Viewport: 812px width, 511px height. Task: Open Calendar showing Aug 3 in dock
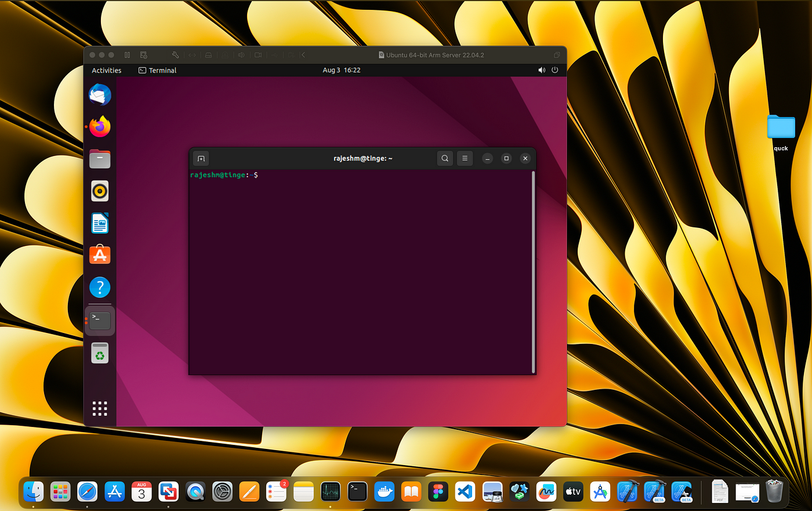[142, 492]
